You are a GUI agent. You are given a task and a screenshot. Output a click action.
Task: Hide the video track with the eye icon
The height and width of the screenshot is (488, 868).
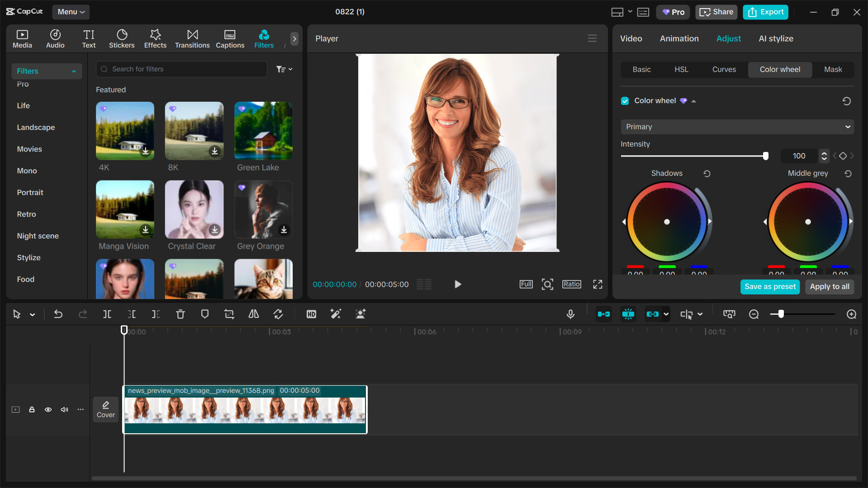[x=48, y=409]
